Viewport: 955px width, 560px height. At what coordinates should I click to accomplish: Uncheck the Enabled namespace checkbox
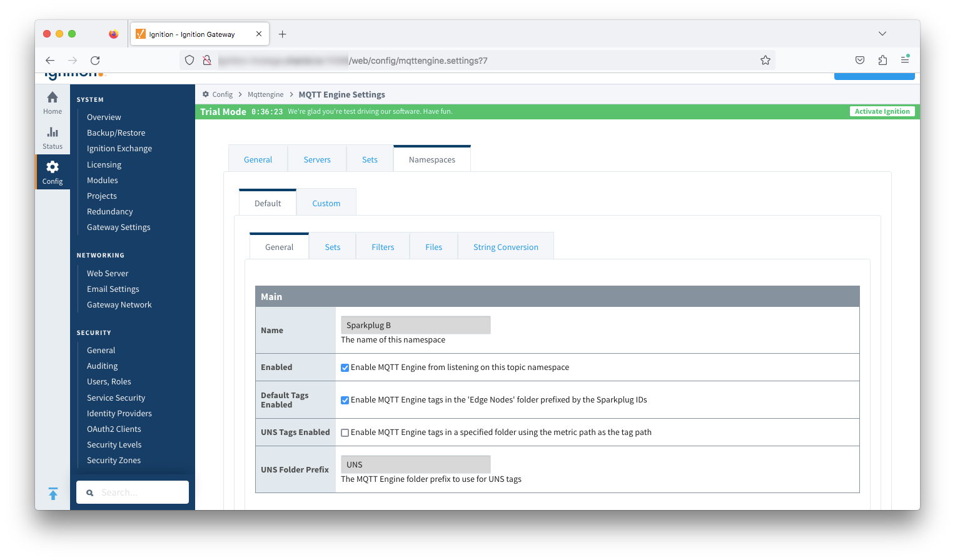click(345, 367)
